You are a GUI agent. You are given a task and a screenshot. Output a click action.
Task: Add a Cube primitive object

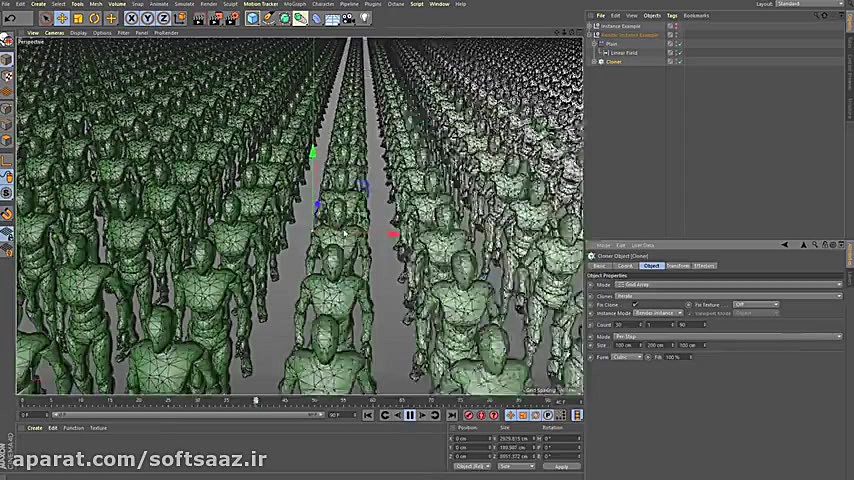253,18
